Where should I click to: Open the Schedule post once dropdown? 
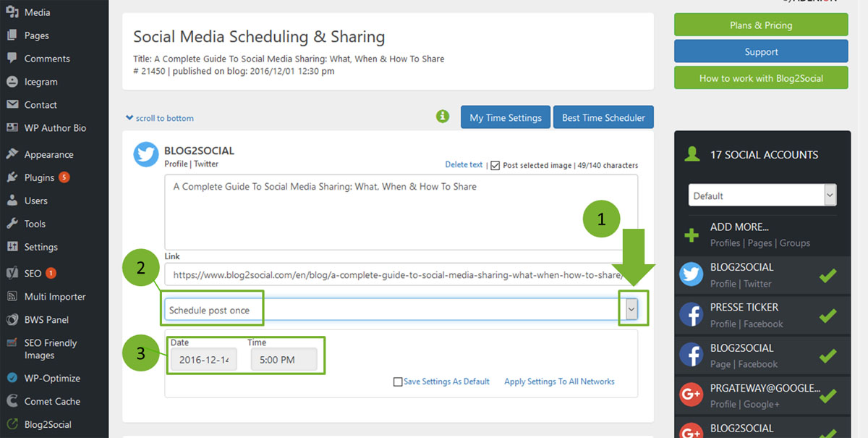coord(403,309)
